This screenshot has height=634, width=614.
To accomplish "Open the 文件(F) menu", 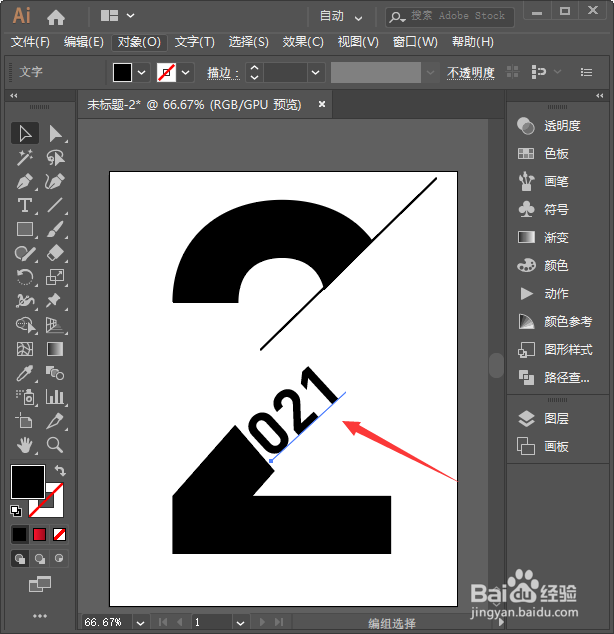I will pos(30,42).
